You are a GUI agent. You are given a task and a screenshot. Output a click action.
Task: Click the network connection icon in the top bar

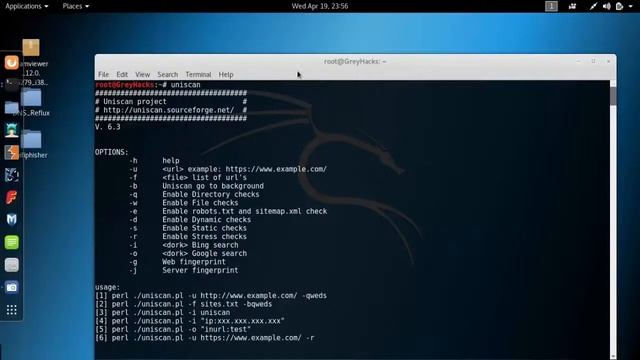(x=593, y=6)
